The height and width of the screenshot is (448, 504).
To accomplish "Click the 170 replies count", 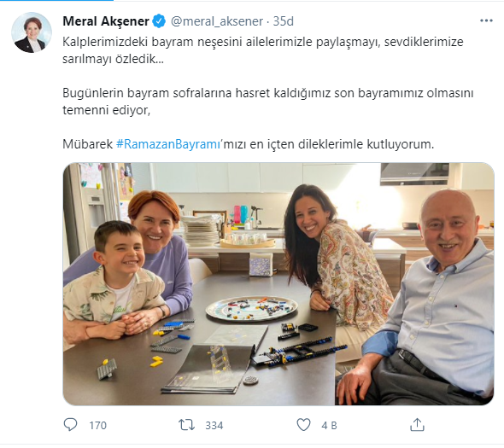I will click(97, 426).
